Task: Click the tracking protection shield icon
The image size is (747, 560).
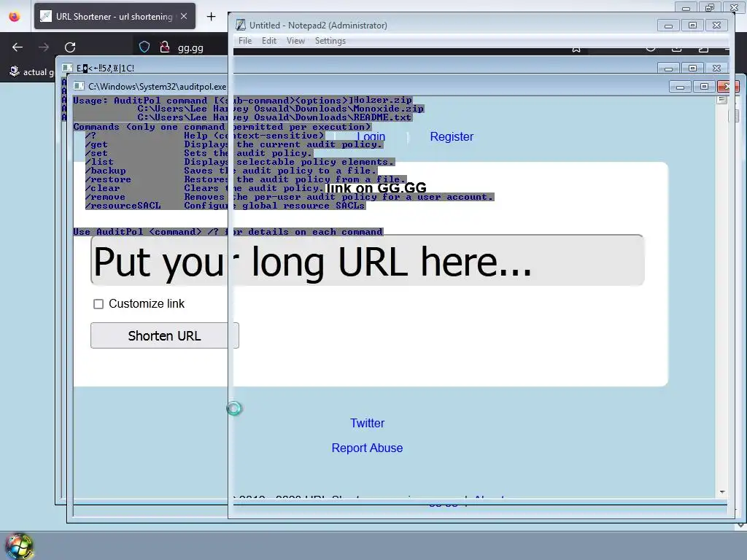Action: [x=144, y=47]
